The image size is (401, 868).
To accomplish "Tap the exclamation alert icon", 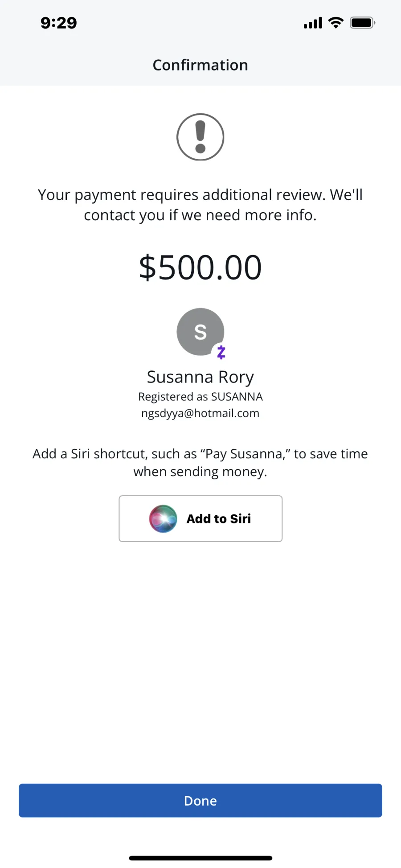I will click(200, 137).
